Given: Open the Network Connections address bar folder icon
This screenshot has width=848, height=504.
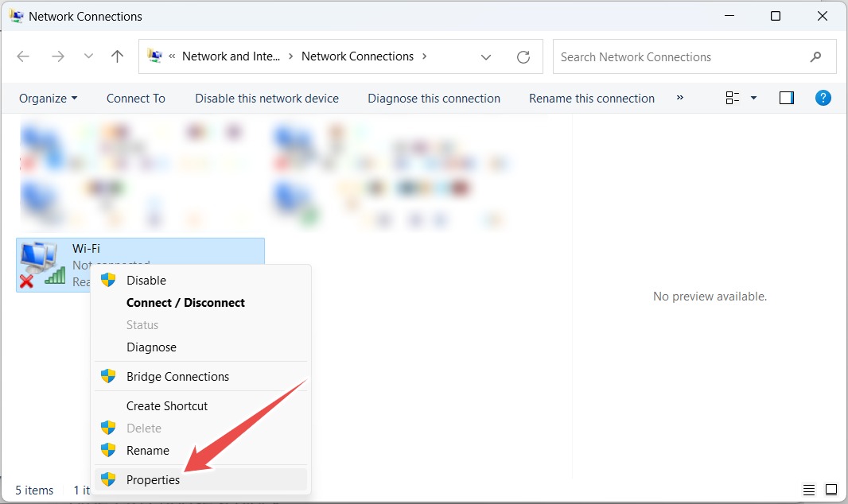Looking at the screenshot, I should [156, 56].
